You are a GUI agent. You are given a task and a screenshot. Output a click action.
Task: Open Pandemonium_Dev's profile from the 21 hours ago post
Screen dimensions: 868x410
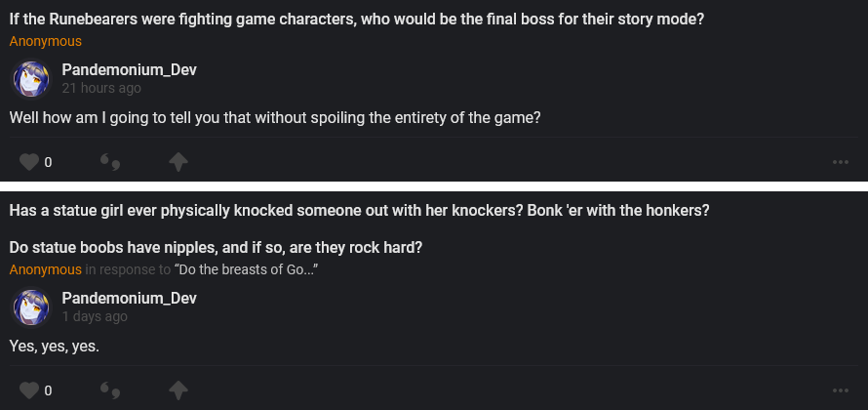coord(130,69)
